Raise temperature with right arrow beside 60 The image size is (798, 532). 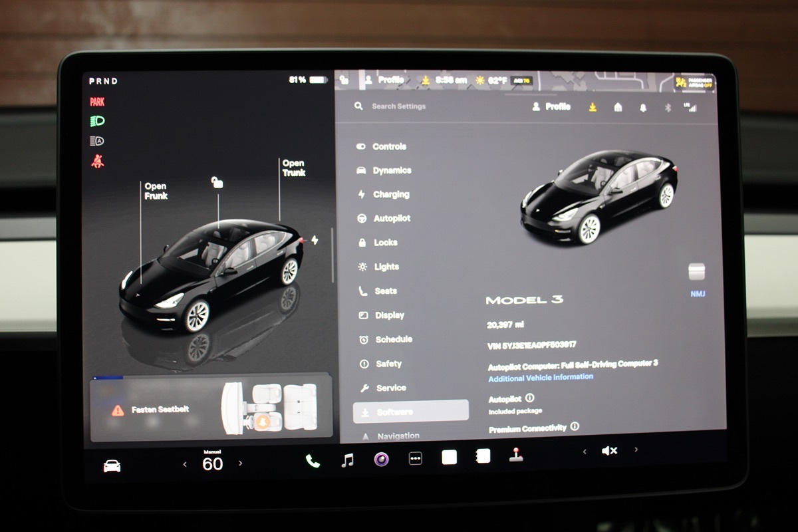pos(241,464)
